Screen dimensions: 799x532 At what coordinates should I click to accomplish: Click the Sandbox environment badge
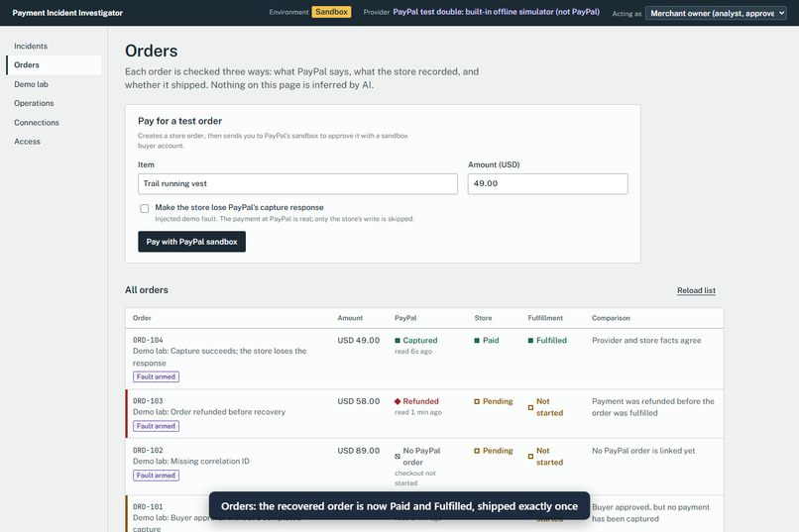[x=331, y=12]
